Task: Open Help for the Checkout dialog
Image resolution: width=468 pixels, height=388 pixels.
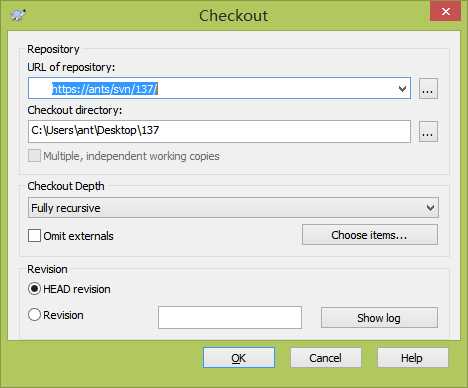Action: click(x=412, y=358)
